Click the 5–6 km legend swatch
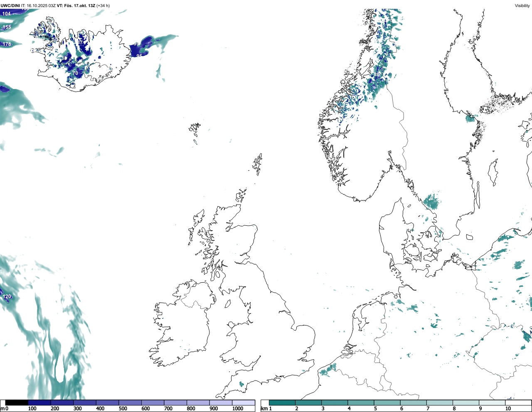 (387, 402)
